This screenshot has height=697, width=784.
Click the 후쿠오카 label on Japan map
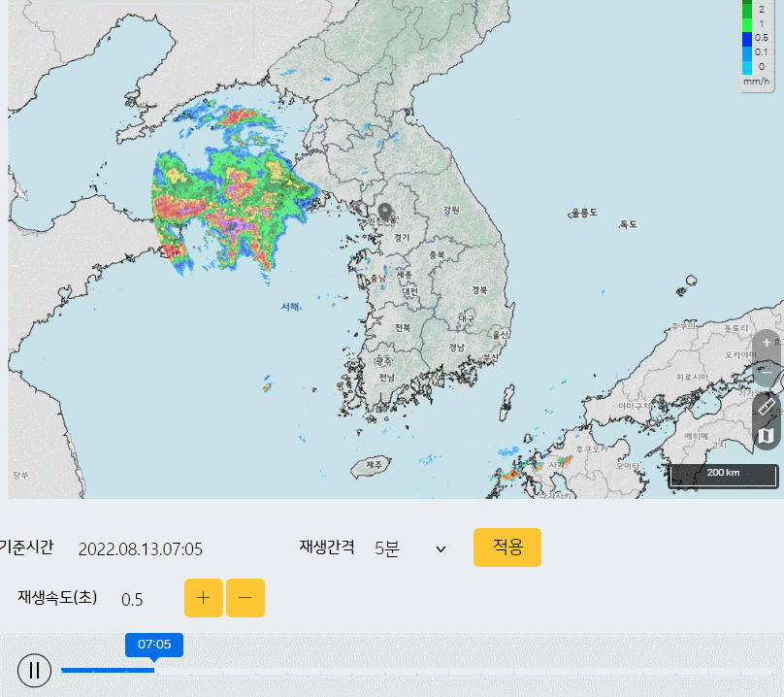click(x=591, y=449)
